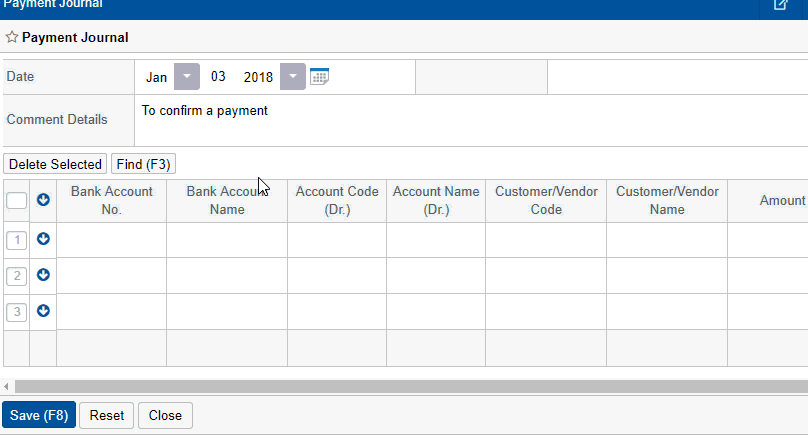Click the blue down-arrow icon in row 1
Viewport: 808px width, 448px height.
point(43,239)
